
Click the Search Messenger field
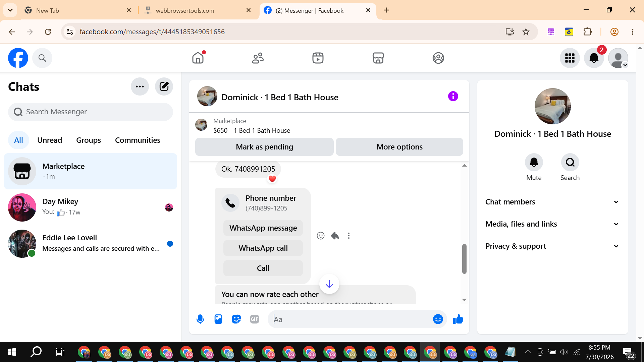(91, 112)
